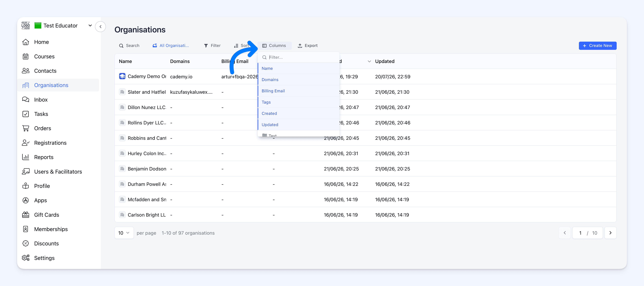
Task: Click the sort chevron beside Updated header
Action: (x=369, y=61)
